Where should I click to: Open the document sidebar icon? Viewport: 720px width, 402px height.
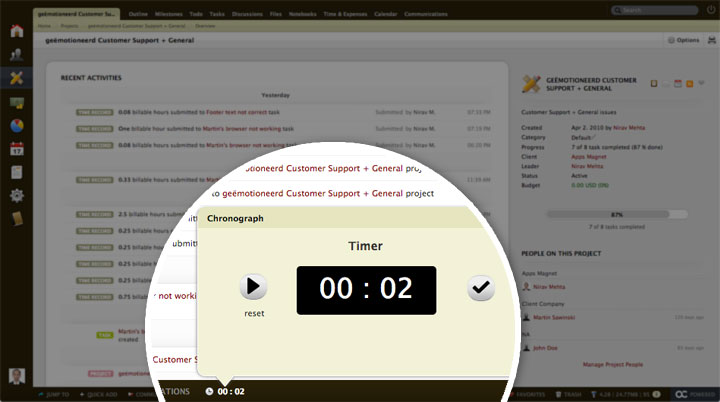17,172
